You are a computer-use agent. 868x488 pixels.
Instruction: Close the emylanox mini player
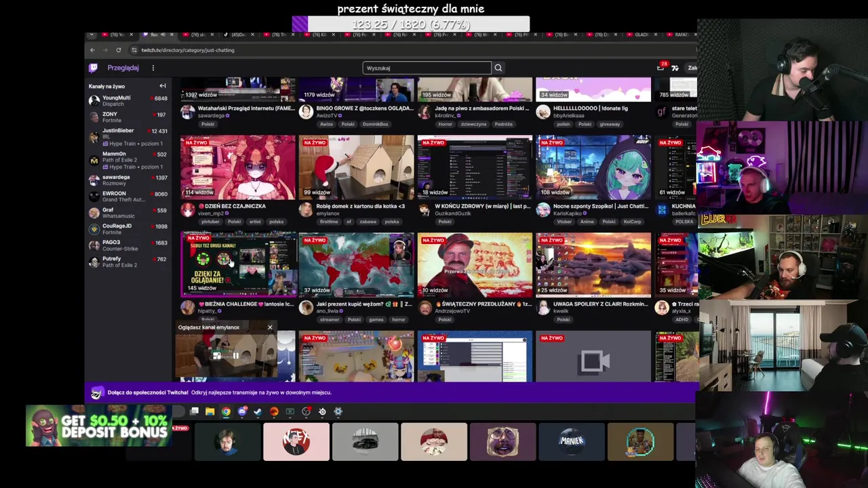tap(270, 327)
